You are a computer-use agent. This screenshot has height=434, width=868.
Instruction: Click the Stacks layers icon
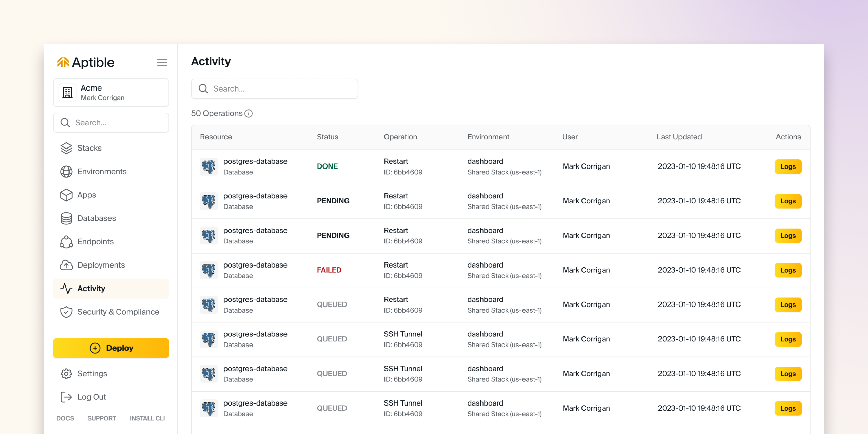pyautogui.click(x=66, y=148)
